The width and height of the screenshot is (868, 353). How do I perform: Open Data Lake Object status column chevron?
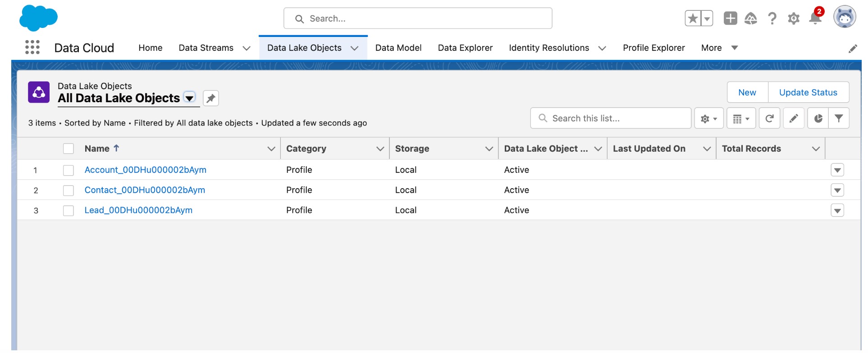tap(598, 149)
